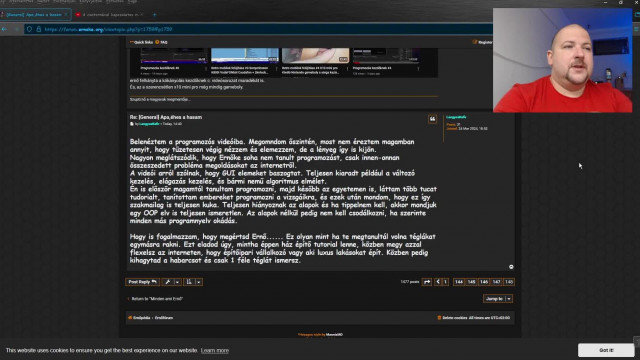View site security via the padlock icon
Image resolution: width=640 pixels, height=360 pixels.
click(38, 29)
